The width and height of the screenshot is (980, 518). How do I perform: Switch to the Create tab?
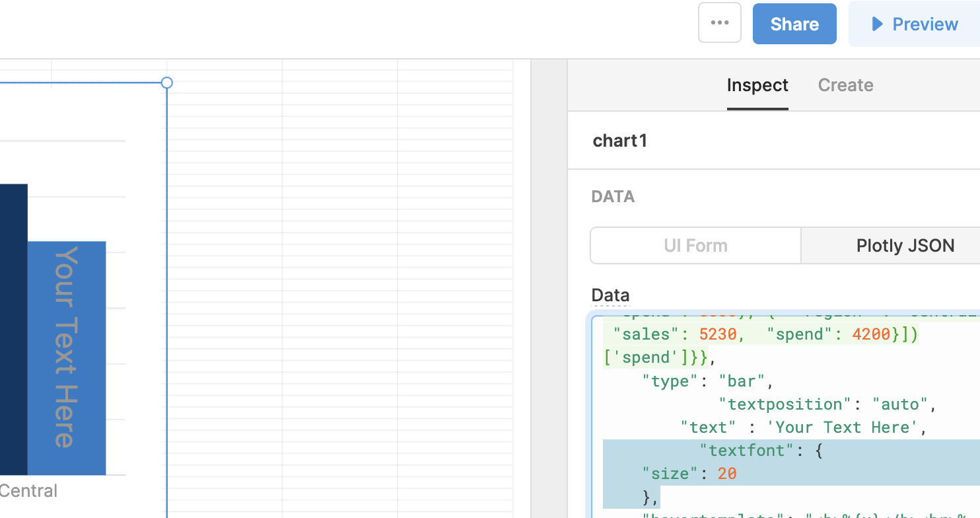tap(845, 85)
